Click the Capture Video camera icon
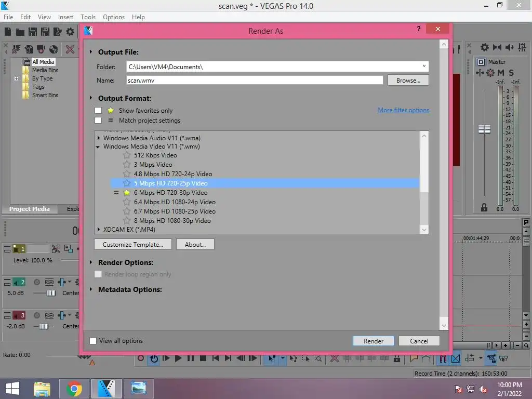532x399 pixels. coord(41,49)
